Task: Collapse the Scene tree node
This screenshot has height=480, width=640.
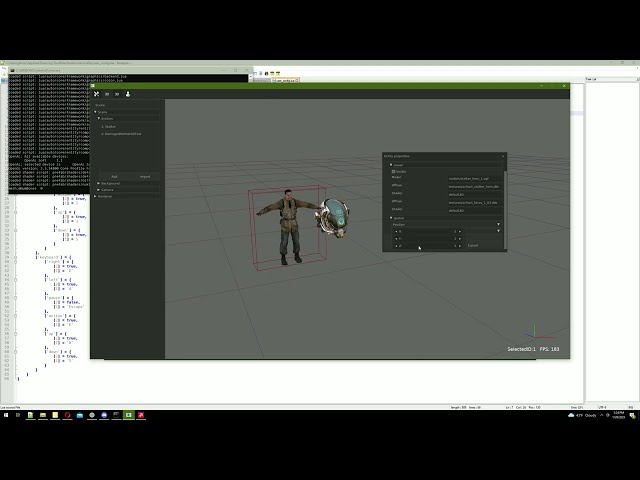Action: [x=96, y=112]
